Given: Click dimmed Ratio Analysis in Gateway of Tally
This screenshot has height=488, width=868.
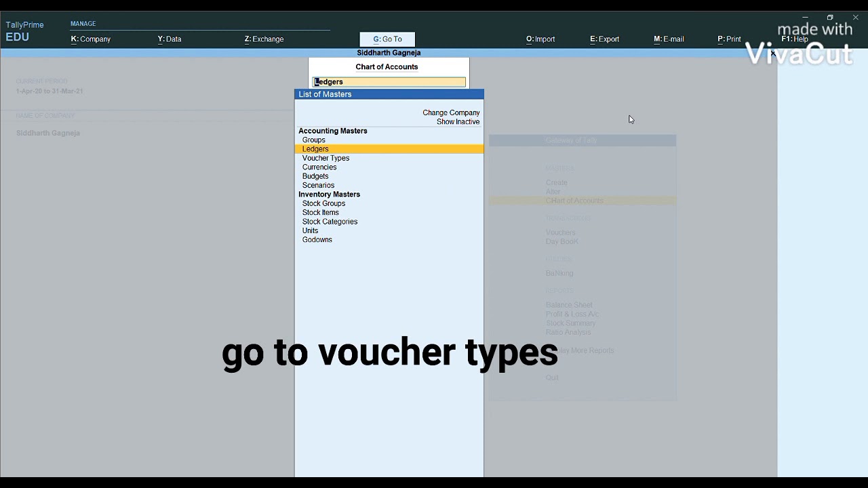Looking at the screenshot, I should [568, 332].
